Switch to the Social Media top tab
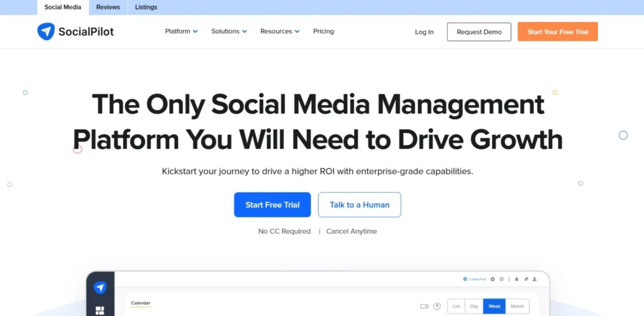The height and width of the screenshot is (316, 644). tap(63, 8)
